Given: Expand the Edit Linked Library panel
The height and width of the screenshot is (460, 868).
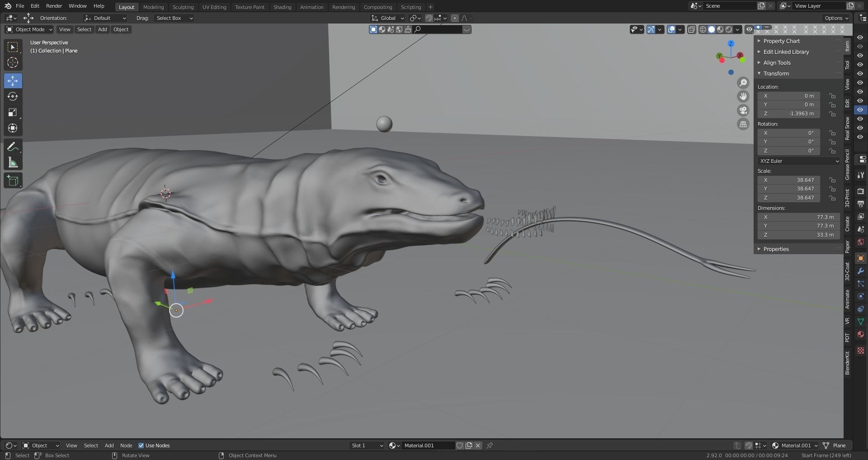Looking at the screenshot, I should (798, 52).
